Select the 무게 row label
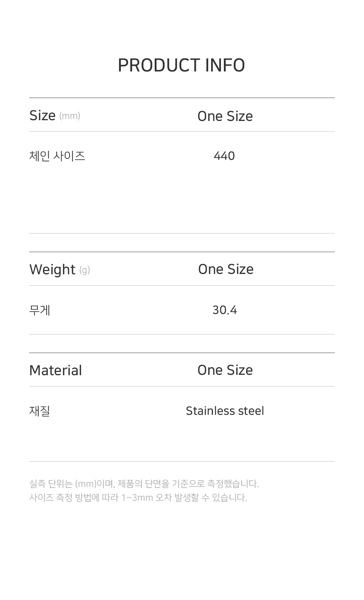Screen dimensions: 364x600 click(x=40, y=310)
